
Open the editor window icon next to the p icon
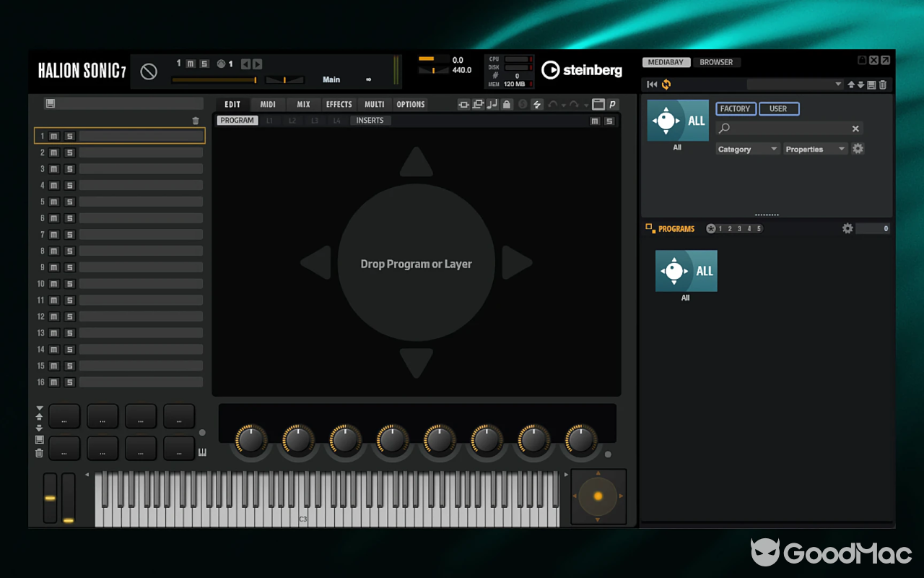click(598, 104)
